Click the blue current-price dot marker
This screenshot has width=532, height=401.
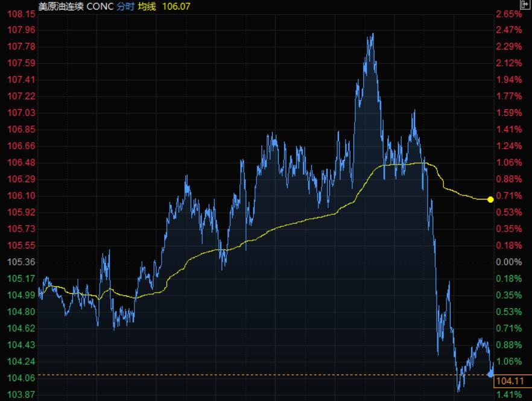[490, 374]
